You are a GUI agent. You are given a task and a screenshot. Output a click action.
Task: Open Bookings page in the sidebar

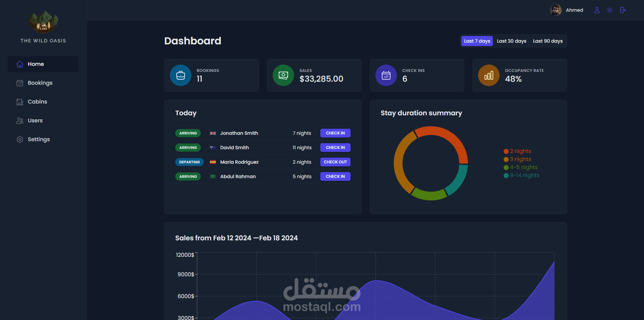(x=43, y=83)
